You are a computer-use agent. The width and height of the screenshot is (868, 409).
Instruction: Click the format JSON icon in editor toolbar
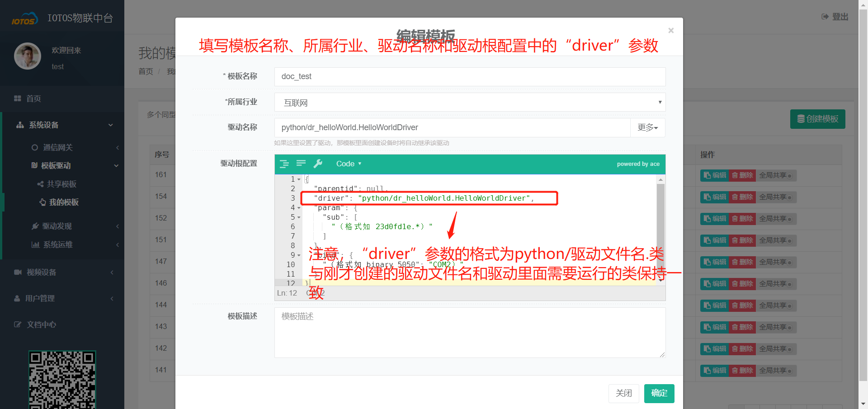click(x=284, y=164)
